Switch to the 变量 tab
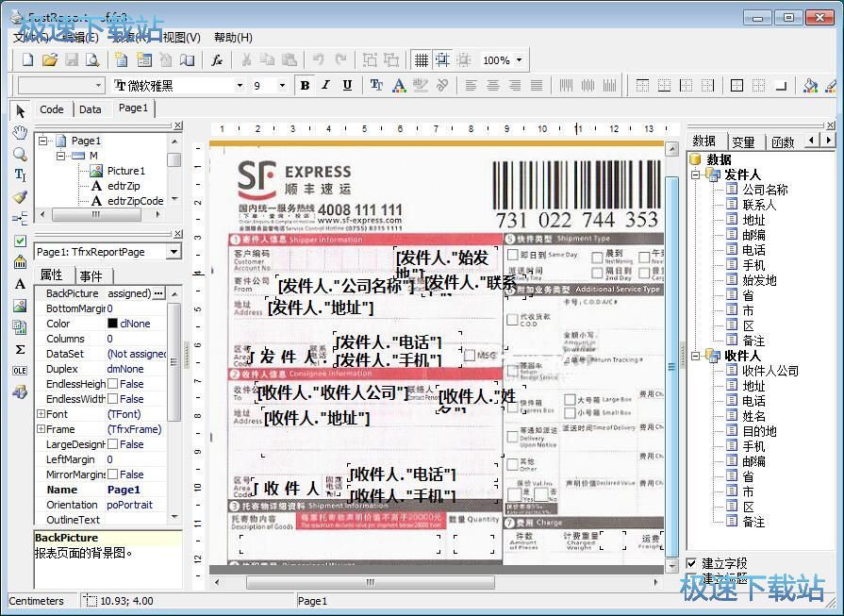Image resolution: width=844 pixels, height=616 pixels. coord(743,142)
